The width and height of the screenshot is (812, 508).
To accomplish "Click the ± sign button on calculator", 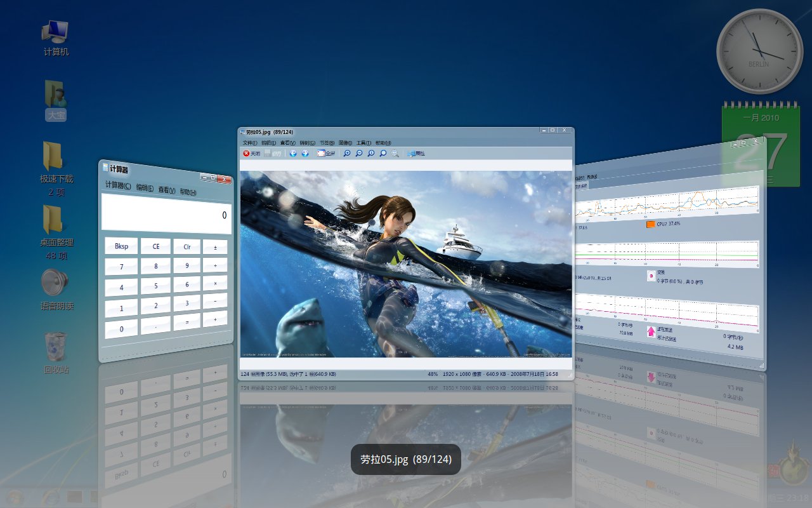I will click(x=215, y=247).
